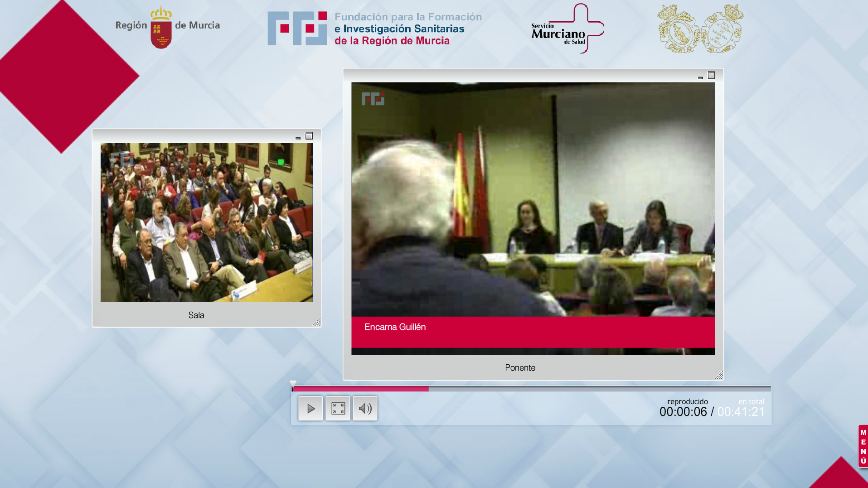868x488 pixels.
Task: Open the gold academy crest logo
Action: coord(700,29)
